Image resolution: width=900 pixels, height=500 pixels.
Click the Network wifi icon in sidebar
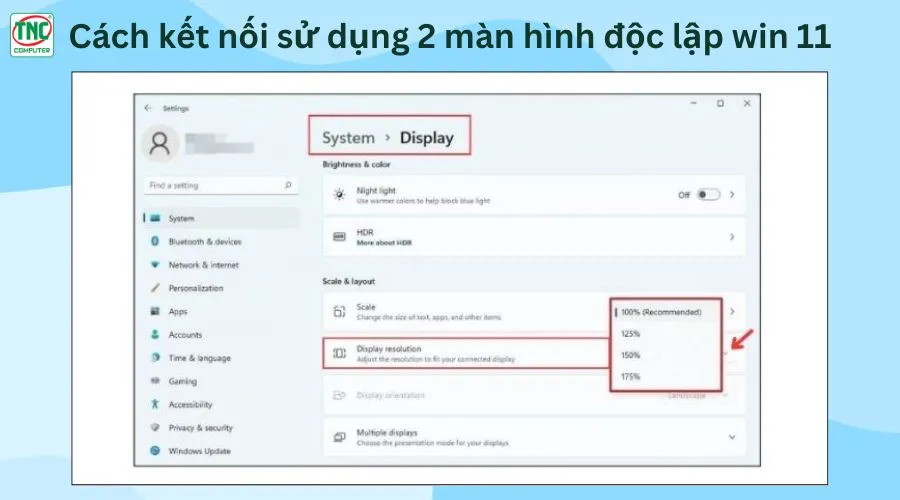pos(155,265)
